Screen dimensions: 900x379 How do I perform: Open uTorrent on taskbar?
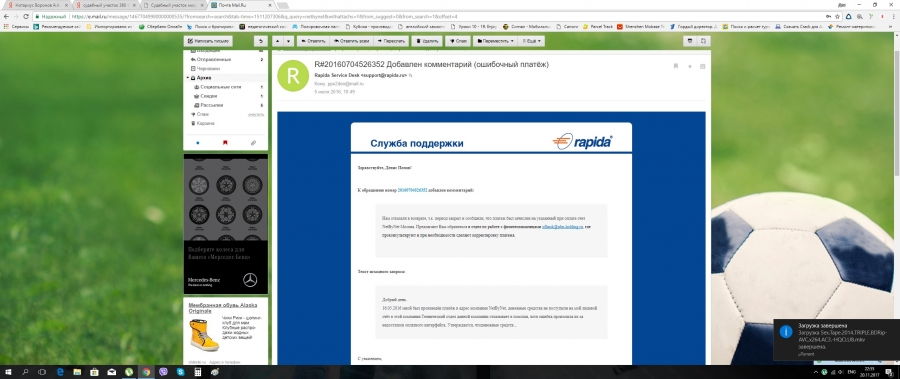click(x=129, y=372)
